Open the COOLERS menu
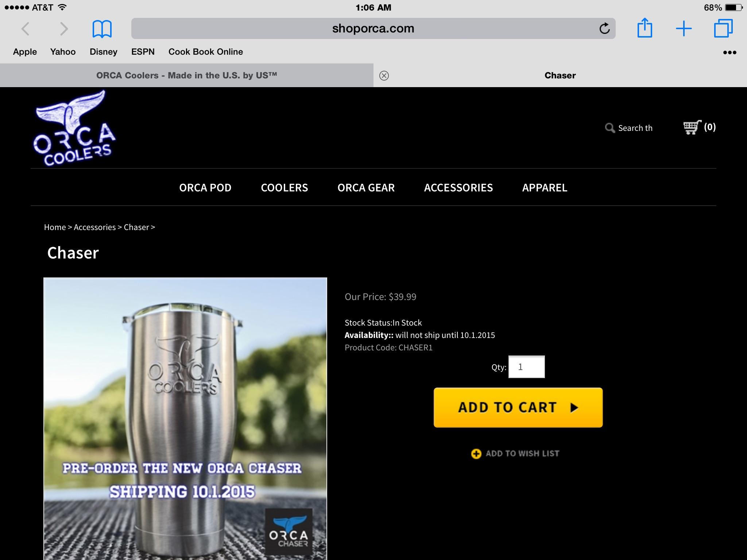This screenshot has width=747, height=560. click(285, 187)
